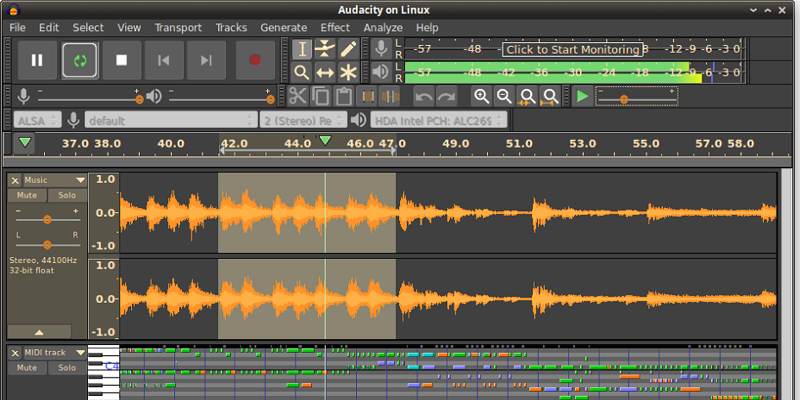The height and width of the screenshot is (400, 800).
Task: Collapse Music track with up arrow
Action: coord(39,332)
